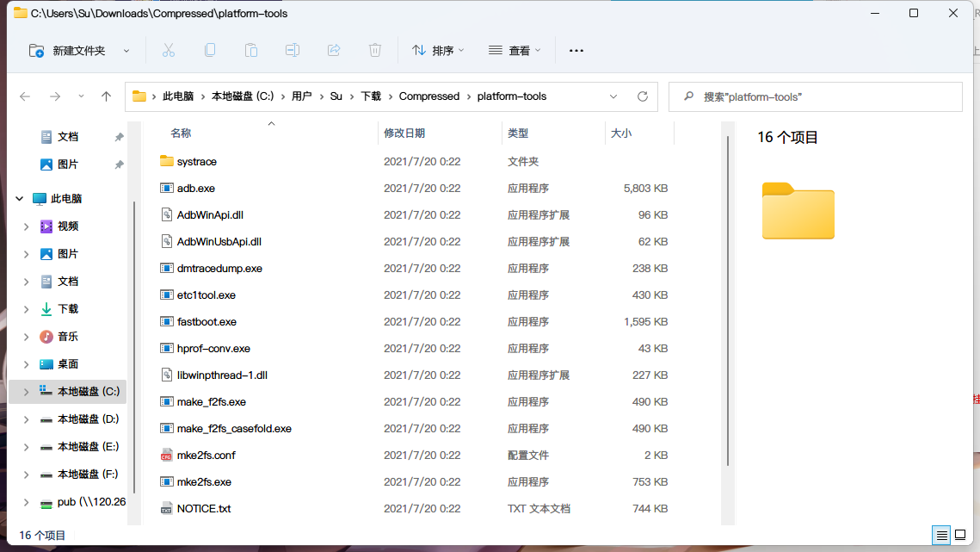This screenshot has width=980, height=552.
Task: Open the three-dot more options menu
Action: pyautogui.click(x=576, y=51)
